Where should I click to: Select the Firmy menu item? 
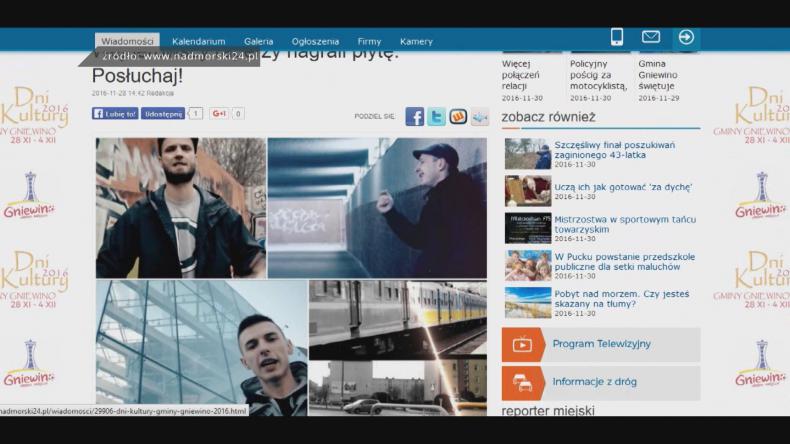[369, 41]
